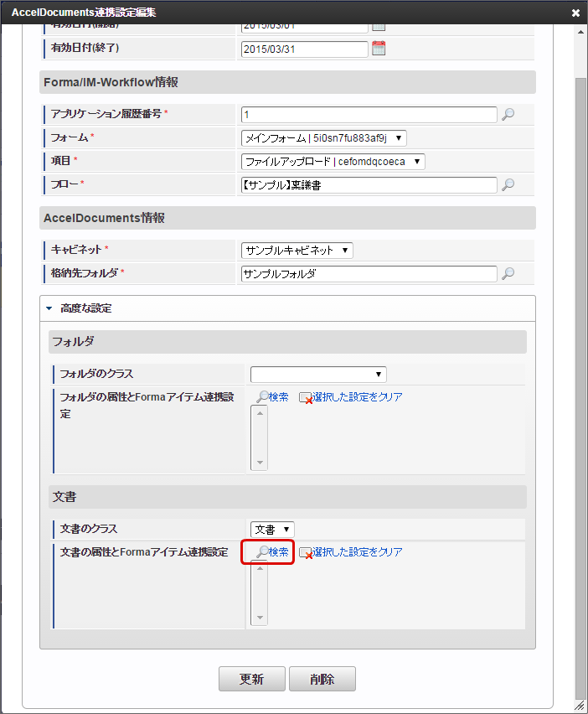Viewport: 588px width, 714px height.
Task: Focus the フロー text field
Action: (x=369, y=185)
